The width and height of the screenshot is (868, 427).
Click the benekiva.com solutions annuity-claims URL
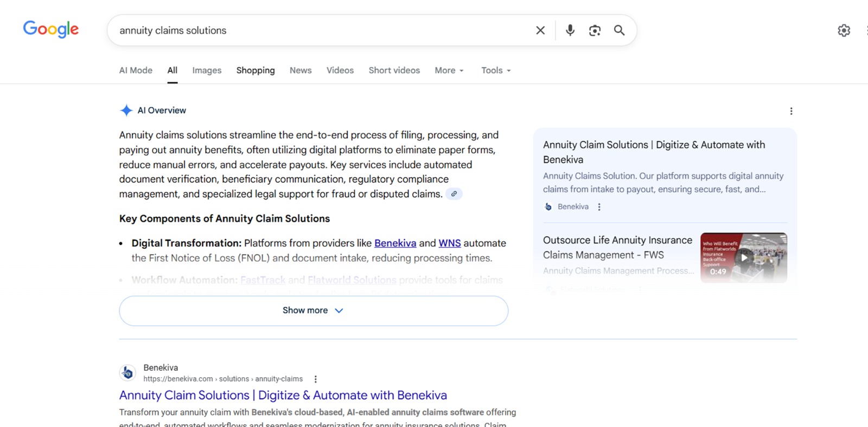coord(223,379)
